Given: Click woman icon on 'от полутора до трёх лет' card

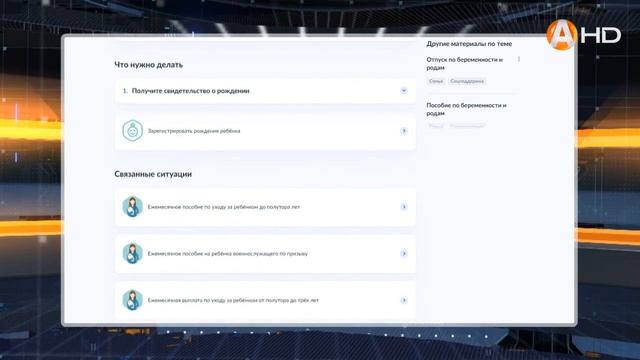Looking at the screenshot, I should [133, 300].
